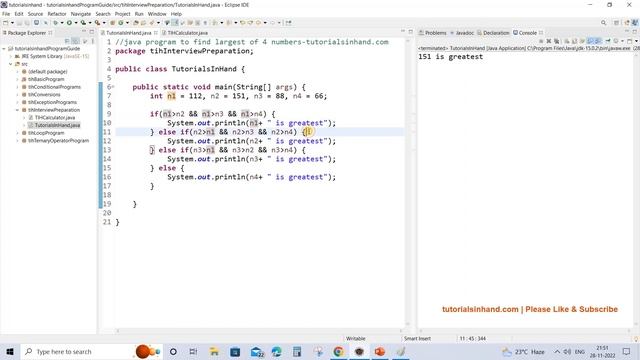
Task: Open PowerPoint from the taskbar
Action: [380, 351]
